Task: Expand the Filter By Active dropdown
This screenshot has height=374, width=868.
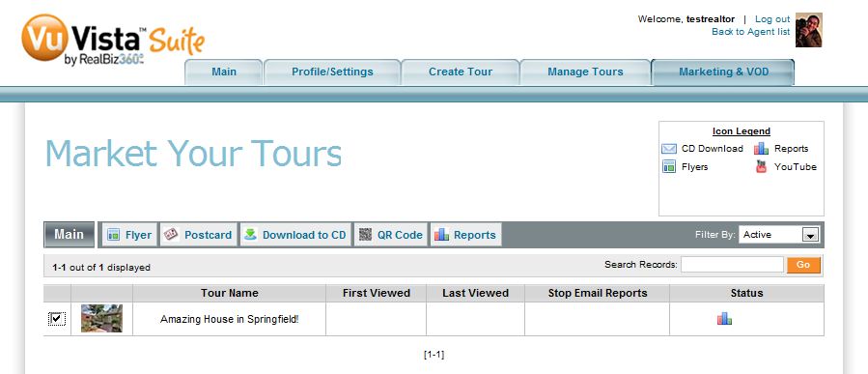Action: tap(778, 235)
